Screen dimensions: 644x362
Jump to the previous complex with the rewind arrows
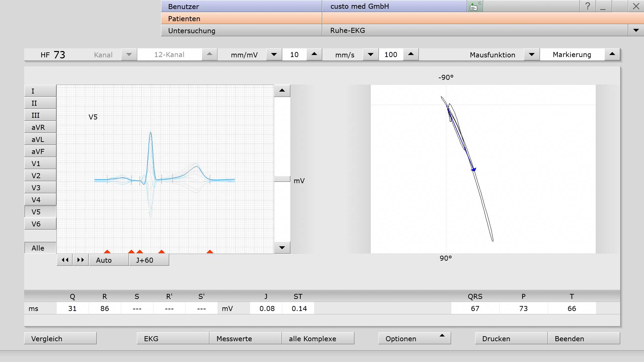click(65, 260)
